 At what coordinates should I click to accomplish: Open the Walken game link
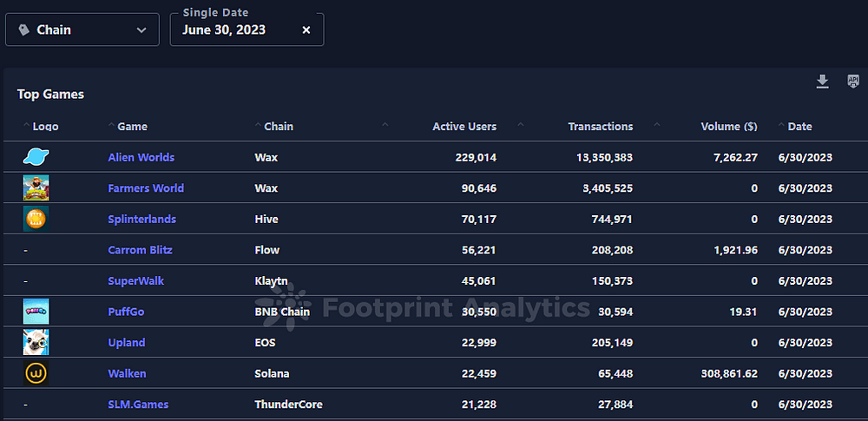tap(128, 373)
